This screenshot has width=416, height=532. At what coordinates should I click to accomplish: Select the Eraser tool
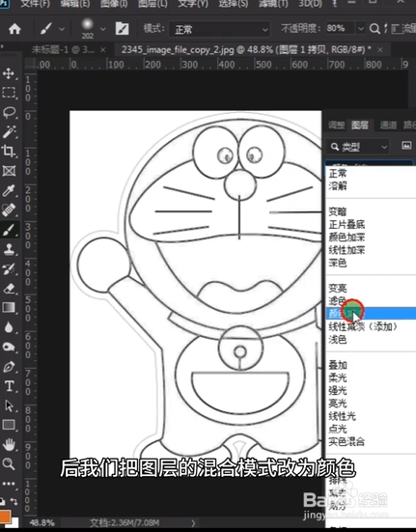pyautogui.click(x=9, y=289)
